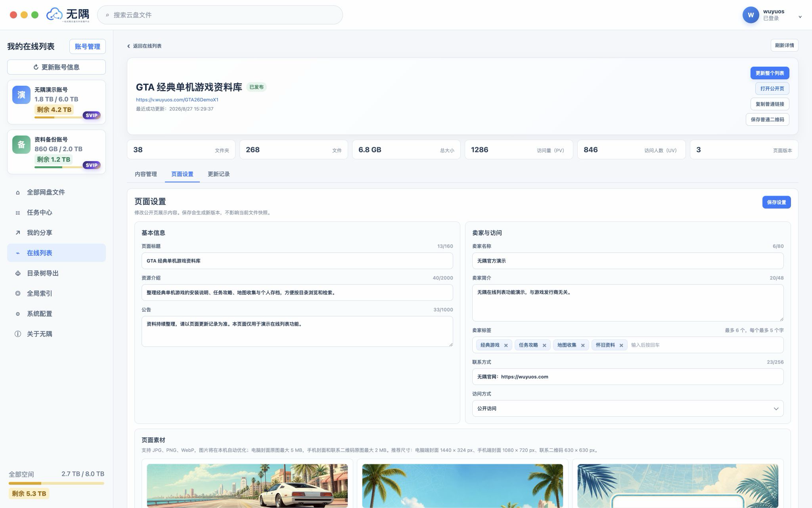
Task: Open the v.wuyuos.com/GTA26DemoX1 link
Action: point(177,100)
